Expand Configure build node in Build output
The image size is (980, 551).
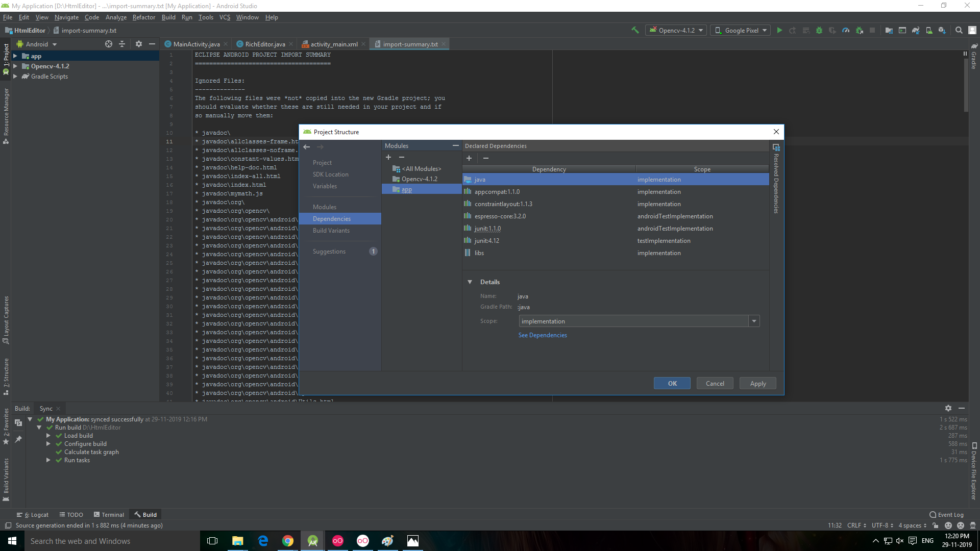coord(48,443)
